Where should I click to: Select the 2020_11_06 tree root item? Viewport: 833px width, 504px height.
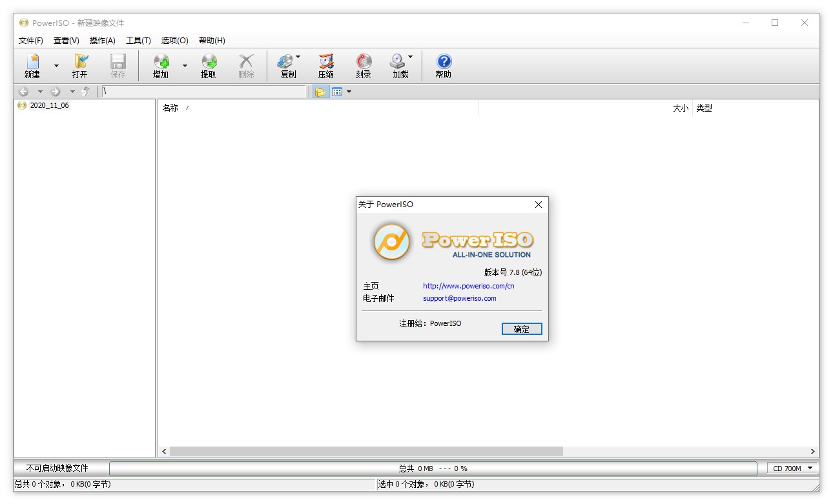pyautogui.click(x=49, y=106)
